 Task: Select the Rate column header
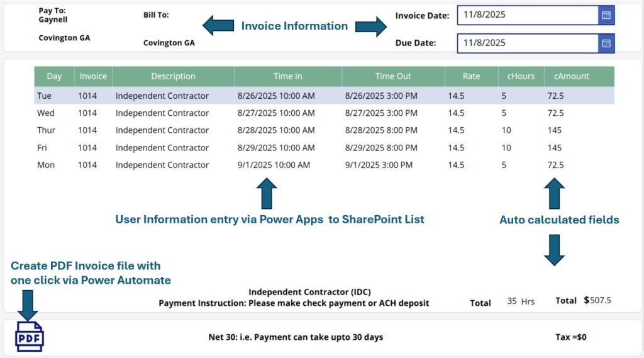pos(472,77)
